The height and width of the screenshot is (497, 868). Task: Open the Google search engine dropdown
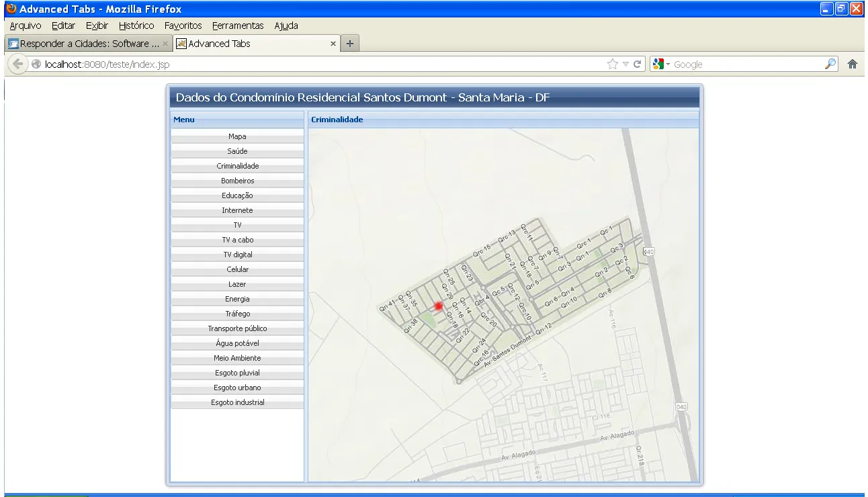[660, 64]
